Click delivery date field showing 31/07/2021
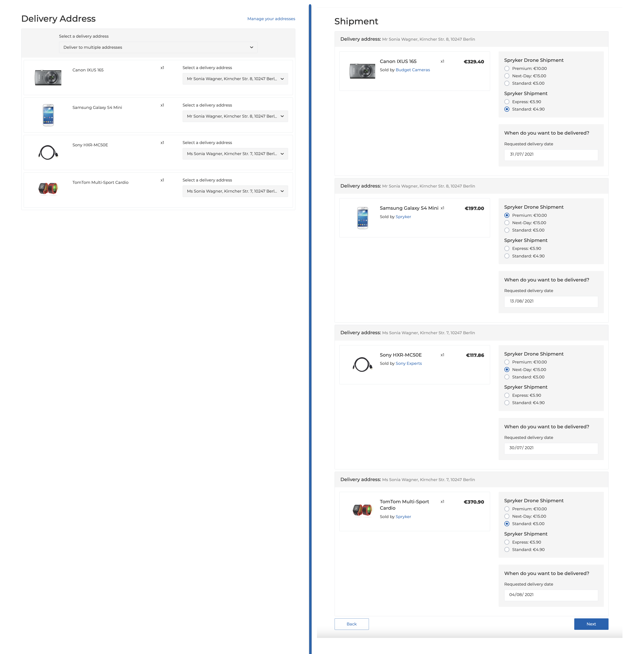644x654 pixels. coord(551,155)
